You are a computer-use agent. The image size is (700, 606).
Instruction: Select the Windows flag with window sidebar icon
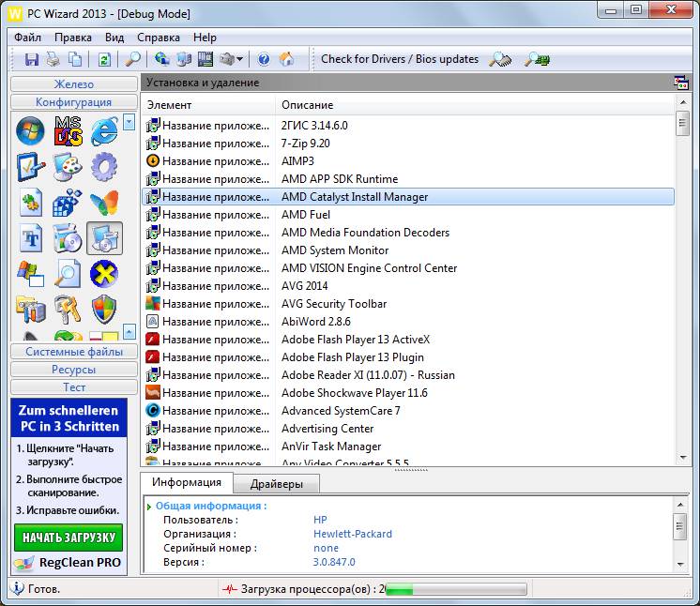point(30,274)
